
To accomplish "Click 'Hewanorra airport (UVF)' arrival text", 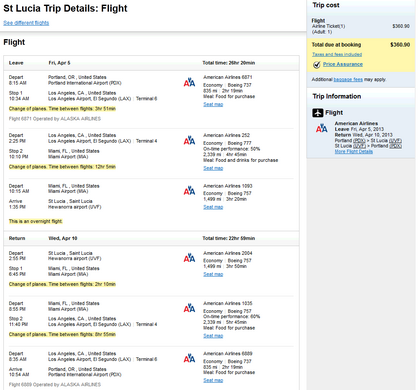I will [75, 207].
